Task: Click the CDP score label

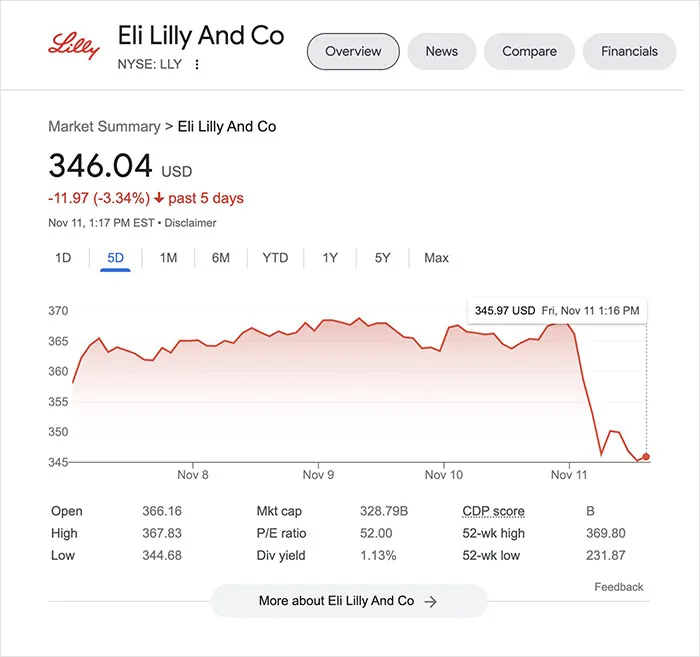Action: pos(493,511)
